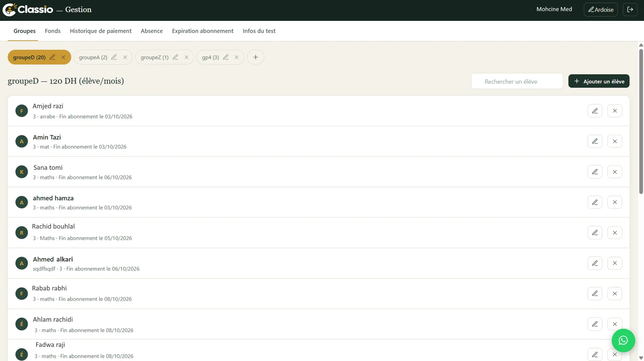
Task: Edit groupeZ using pencil icon
Action: [x=175, y=57]
